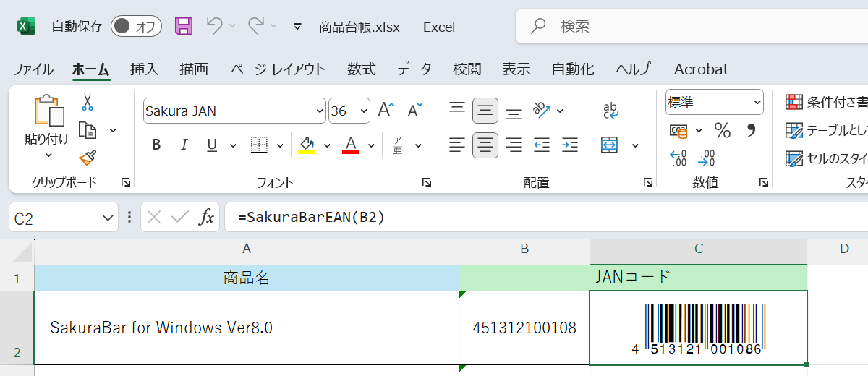Image resolution: width=868 pixels, height=376 pixels.
Task: Decrease font size with smaller A icon
Action: pyautogui.click(x=414, y=110)
